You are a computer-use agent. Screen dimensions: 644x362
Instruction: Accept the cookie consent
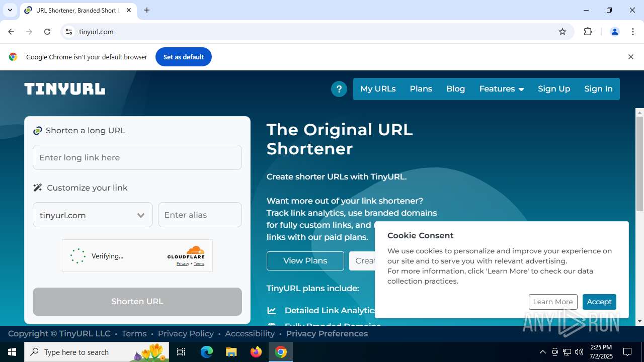[x=599, y=302]
